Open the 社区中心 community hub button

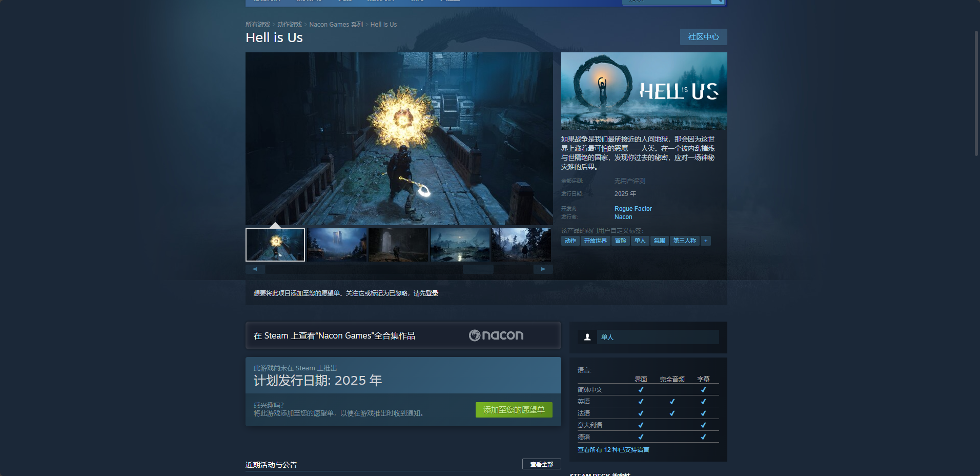pyautogui.click(x=703, y=37)
